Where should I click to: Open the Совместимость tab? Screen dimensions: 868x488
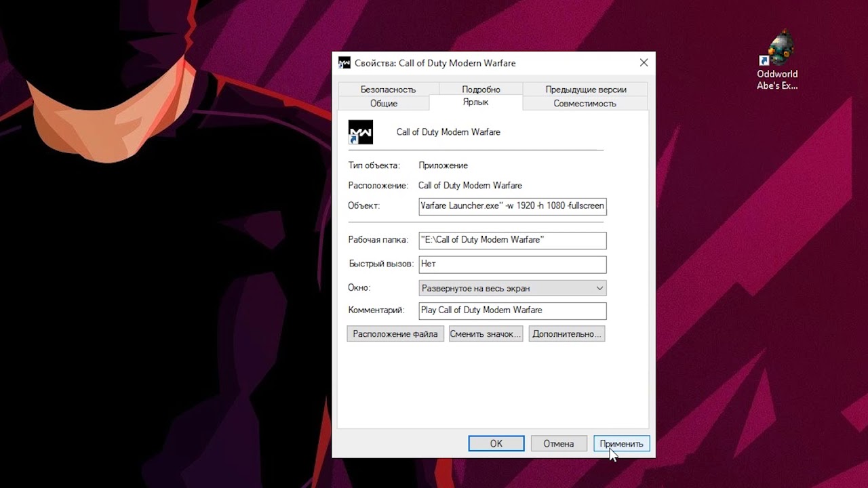(585, 104)
